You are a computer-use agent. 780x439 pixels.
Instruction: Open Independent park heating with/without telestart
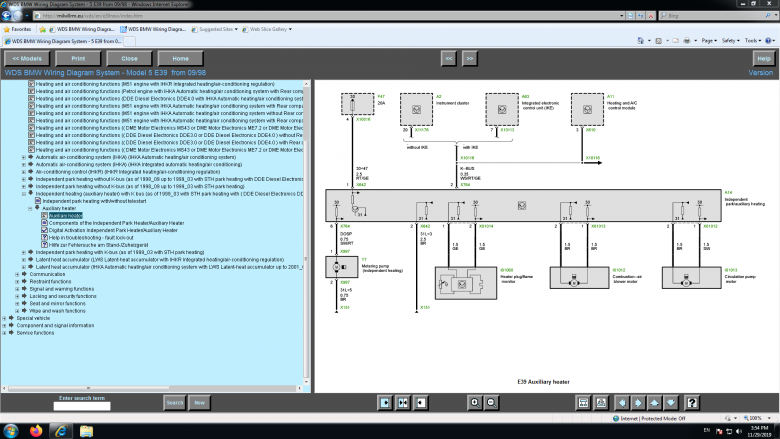coord(95,201)
